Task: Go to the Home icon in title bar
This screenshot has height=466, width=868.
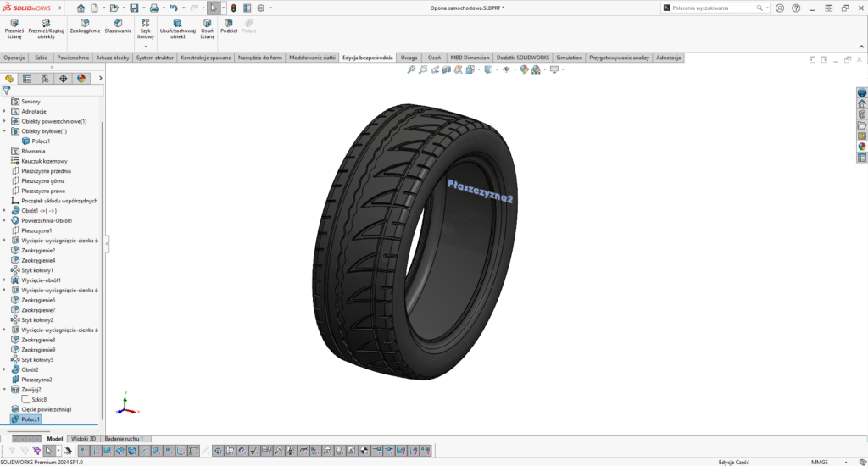Action: tap(81, 8)
